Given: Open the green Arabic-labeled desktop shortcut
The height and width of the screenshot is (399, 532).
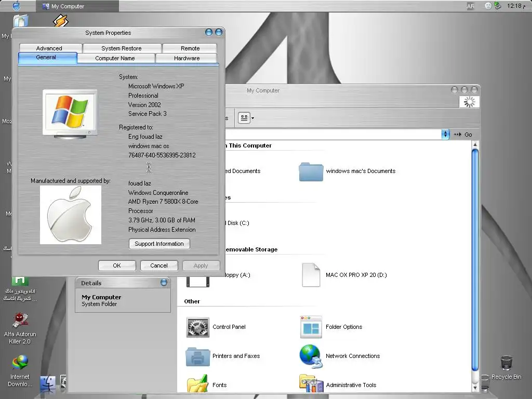Looking at the screenshot, I should [20, 281].
